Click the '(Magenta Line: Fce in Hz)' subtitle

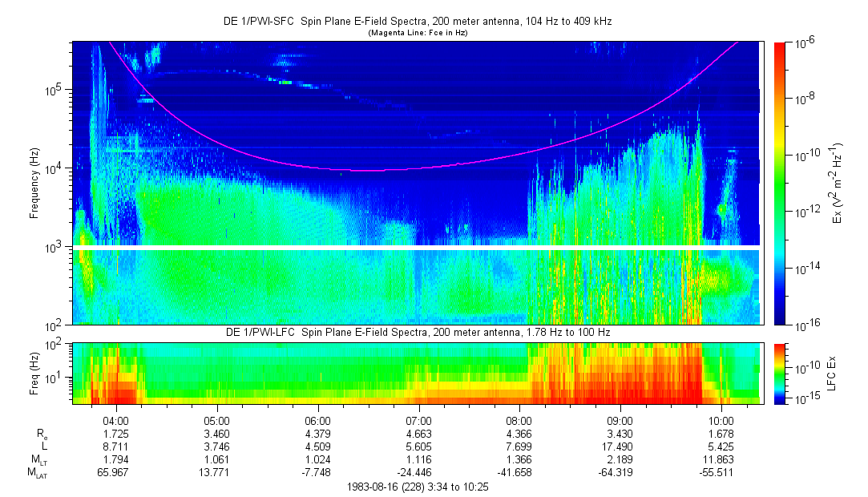pyautogui.click(x=417, y=33)
